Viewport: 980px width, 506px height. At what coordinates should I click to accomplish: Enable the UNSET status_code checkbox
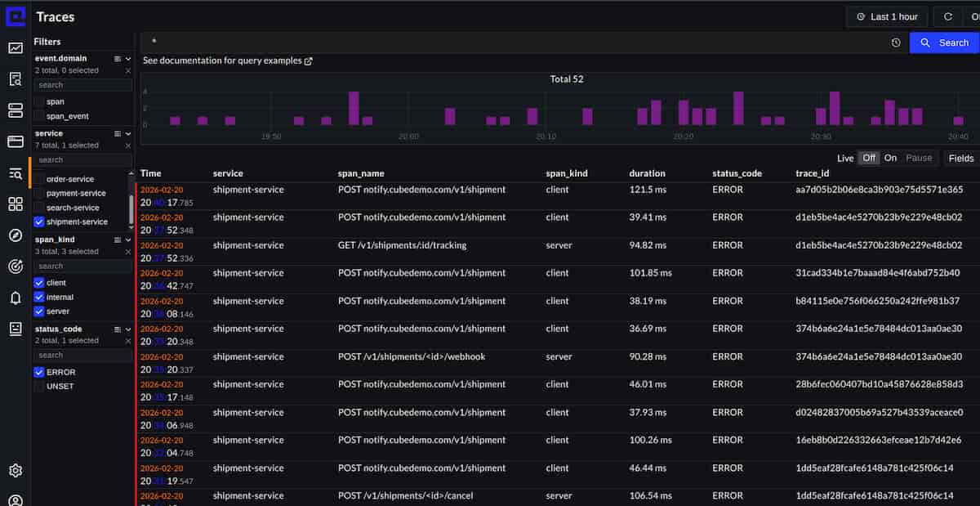[x=38, y=386]
